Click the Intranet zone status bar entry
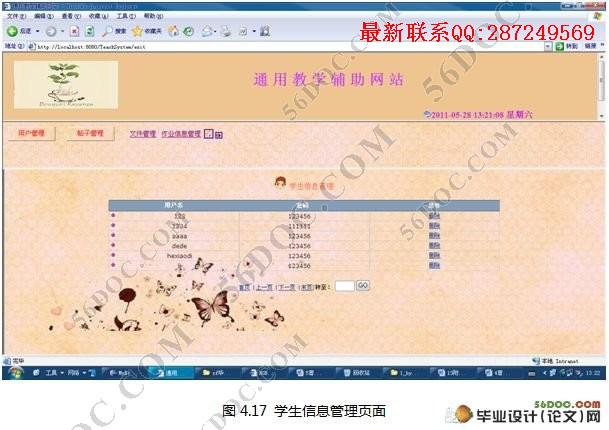This screenshot has width=609, height=430. coord(556,361)
